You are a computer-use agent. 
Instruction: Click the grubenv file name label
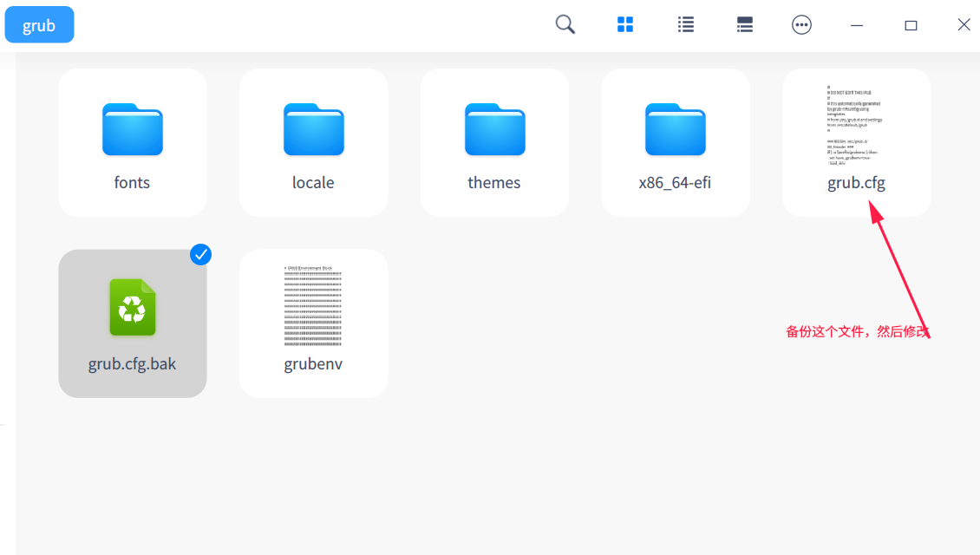313,363
